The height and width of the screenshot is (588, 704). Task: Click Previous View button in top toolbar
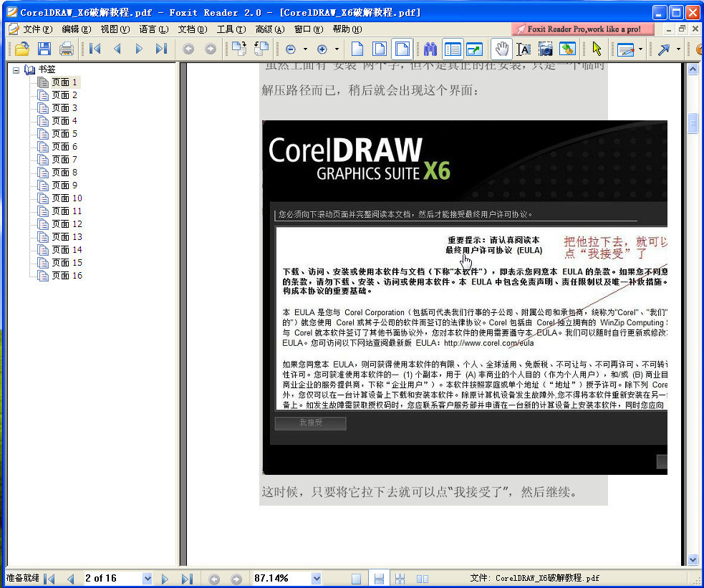(x=188, y=49)
